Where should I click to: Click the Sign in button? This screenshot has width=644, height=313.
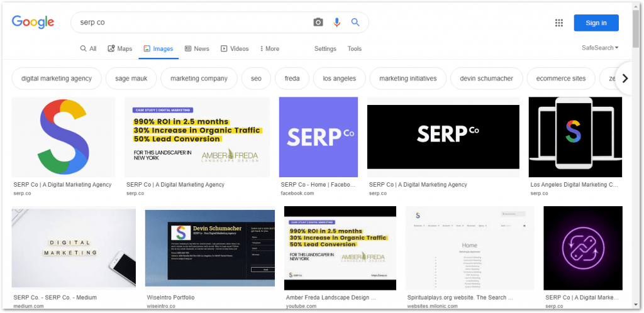pyautogui.click(x=596, y=23)
